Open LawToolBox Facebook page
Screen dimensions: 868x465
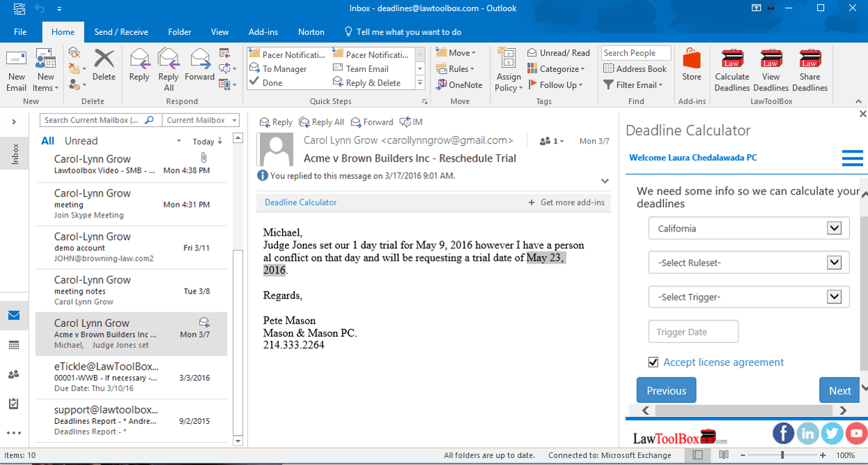pyautogui.click(x=784, y=434)
